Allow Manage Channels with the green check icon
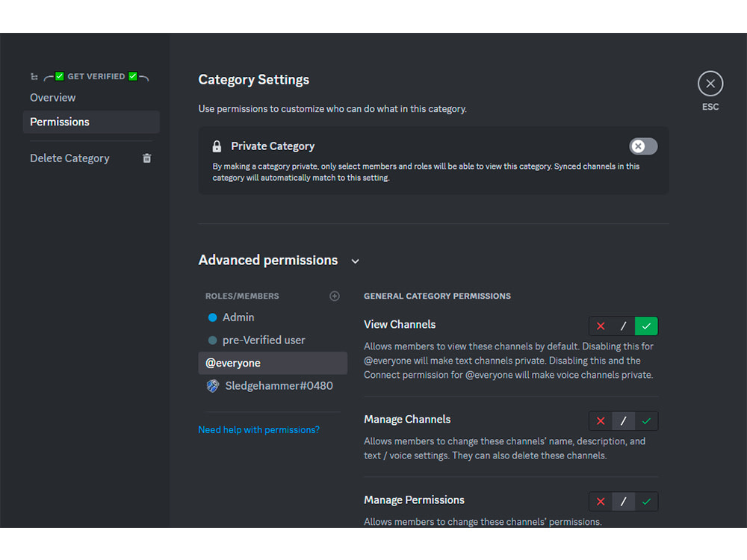747x560 pixels. point(646,420)
